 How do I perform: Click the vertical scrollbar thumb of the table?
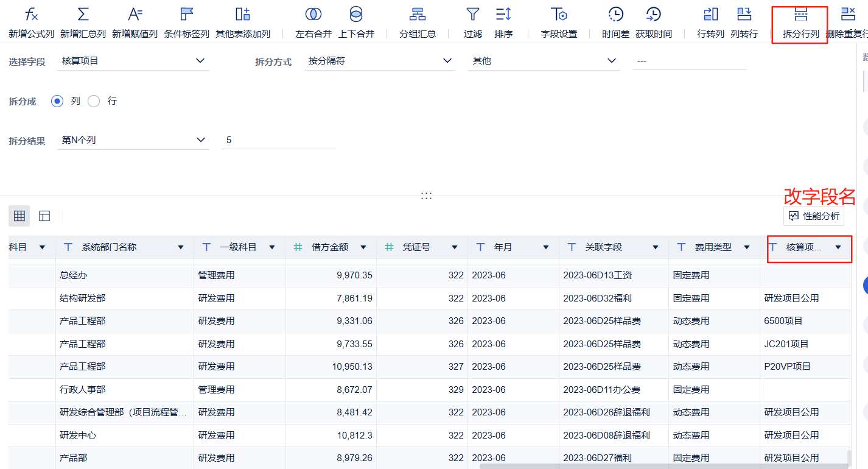click(849, 457)
